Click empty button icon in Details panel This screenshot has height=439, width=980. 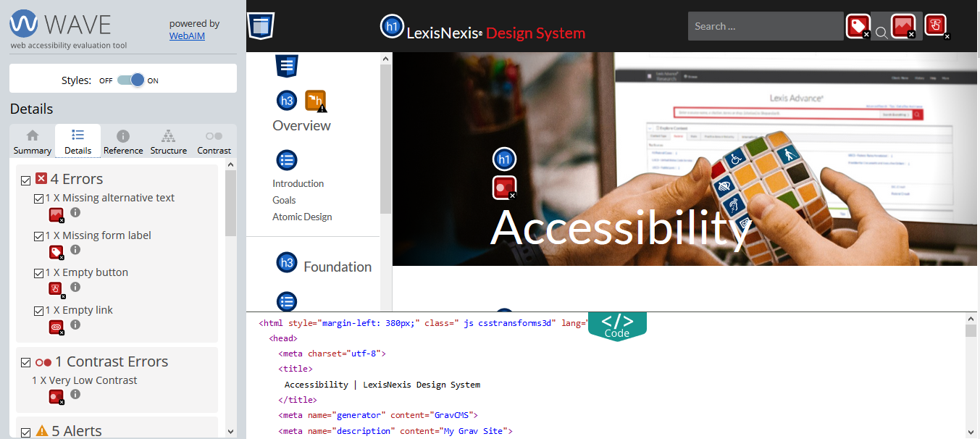pyautogui.click(x=56, y=289)
